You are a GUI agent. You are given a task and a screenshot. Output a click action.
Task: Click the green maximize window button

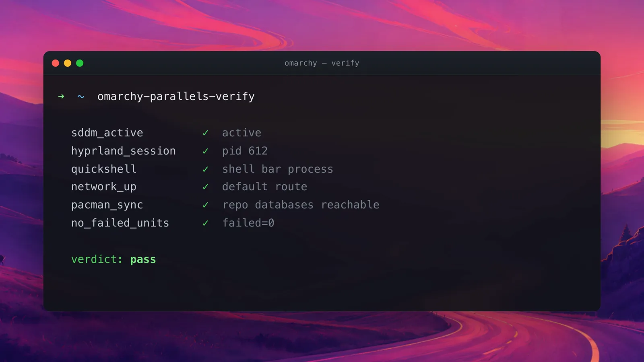coord(80,63)
